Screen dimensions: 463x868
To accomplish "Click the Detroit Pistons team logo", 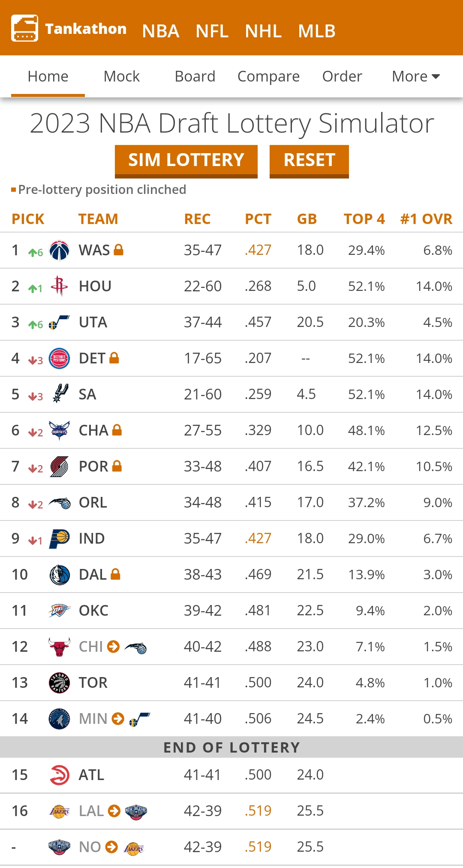I will pyautogui.click(x=59, y=358).
